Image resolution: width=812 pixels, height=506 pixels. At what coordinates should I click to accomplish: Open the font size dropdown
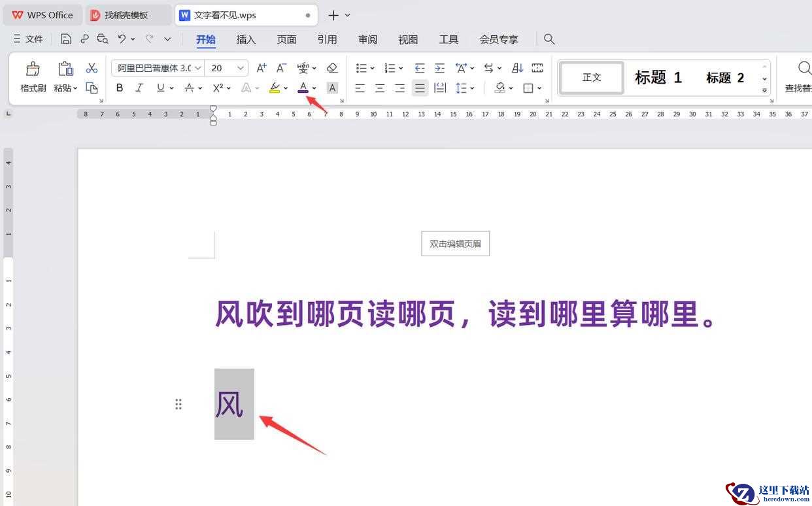pos(241,68)
